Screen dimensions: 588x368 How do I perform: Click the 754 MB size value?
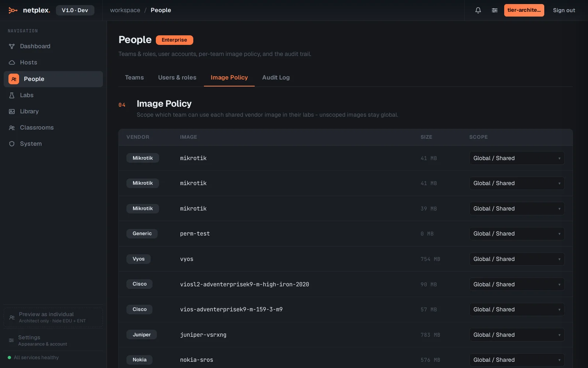[430, 259]
